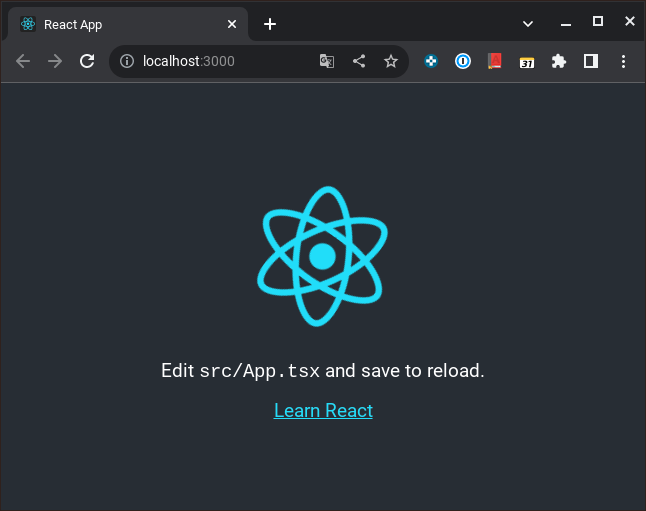Click the share icon in address bar
Screen dimensions: 646x511
click(x=359, y=61)
